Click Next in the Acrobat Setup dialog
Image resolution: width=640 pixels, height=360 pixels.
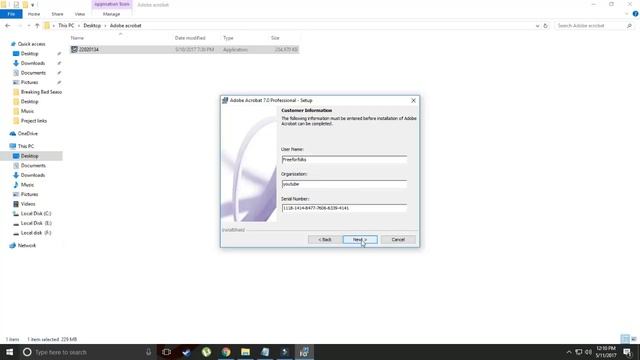360,240
